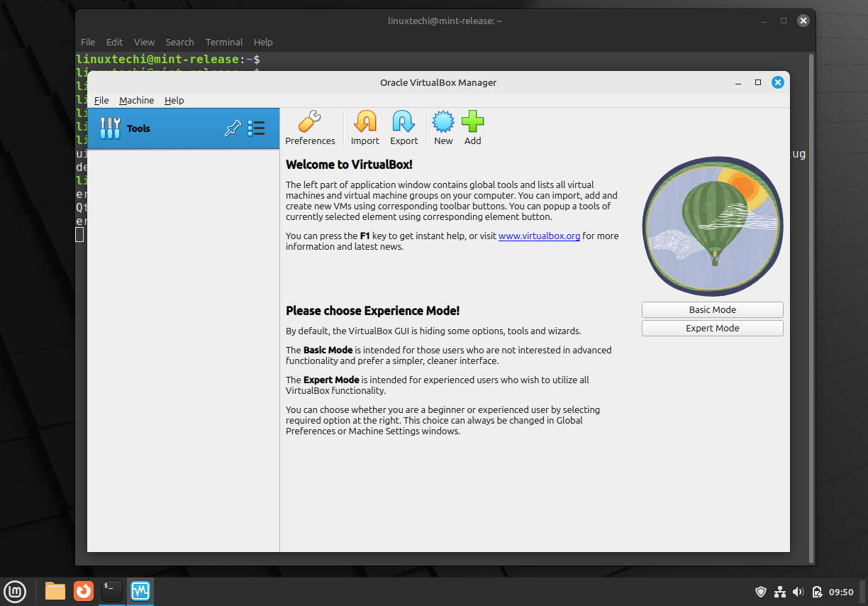This screenshot has height=606, width=868.
Task: Click the volume speaker tray icon
Action: point(798,591)
